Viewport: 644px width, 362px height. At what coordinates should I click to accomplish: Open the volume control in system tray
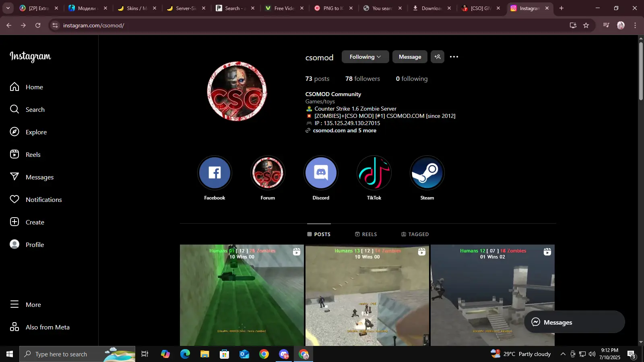tap(592, 354)
